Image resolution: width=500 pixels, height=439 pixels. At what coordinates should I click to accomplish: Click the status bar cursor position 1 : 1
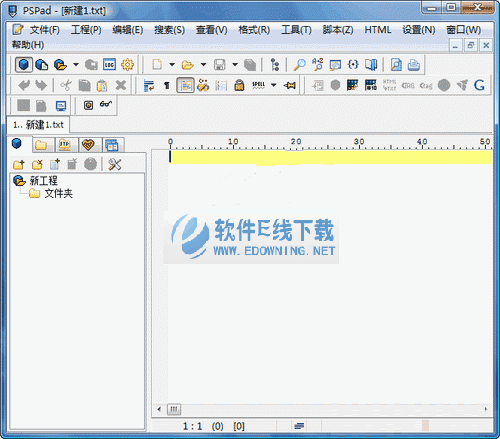click(x=192, y=426)
